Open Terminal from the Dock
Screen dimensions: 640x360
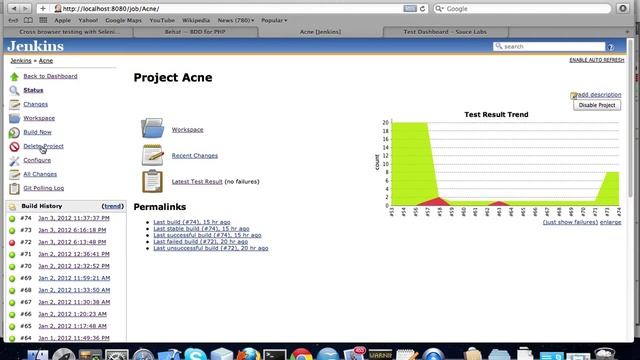click(274, 354)
